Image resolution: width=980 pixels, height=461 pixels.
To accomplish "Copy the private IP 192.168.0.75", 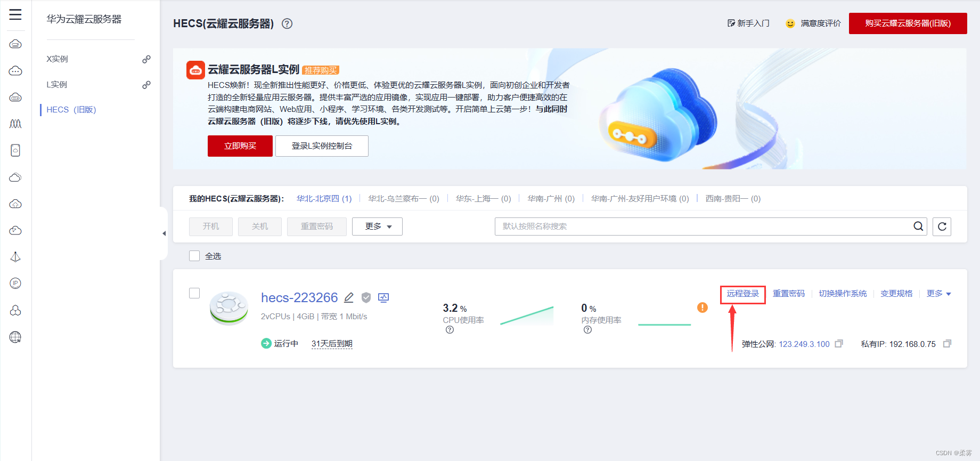I will tap(947, 344).
